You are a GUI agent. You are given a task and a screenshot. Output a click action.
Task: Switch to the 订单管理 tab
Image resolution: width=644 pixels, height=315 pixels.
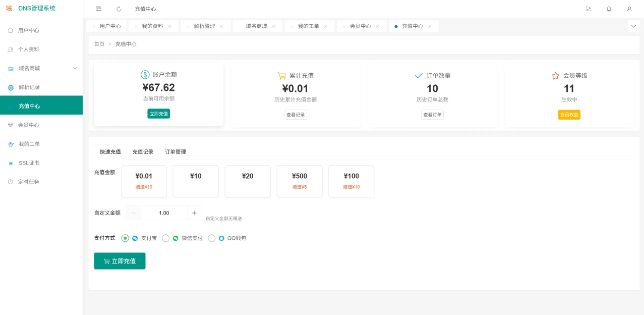175,152
